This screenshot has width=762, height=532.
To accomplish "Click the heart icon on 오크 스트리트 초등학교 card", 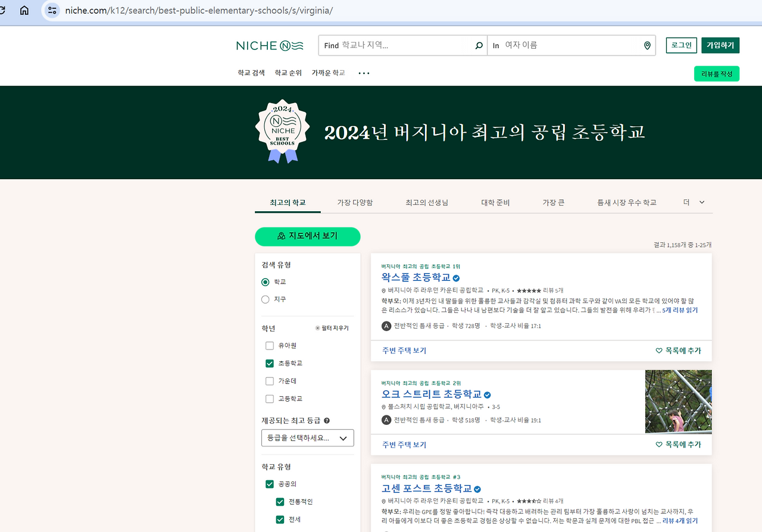I will pyautogui.click(x=659, y=445).
